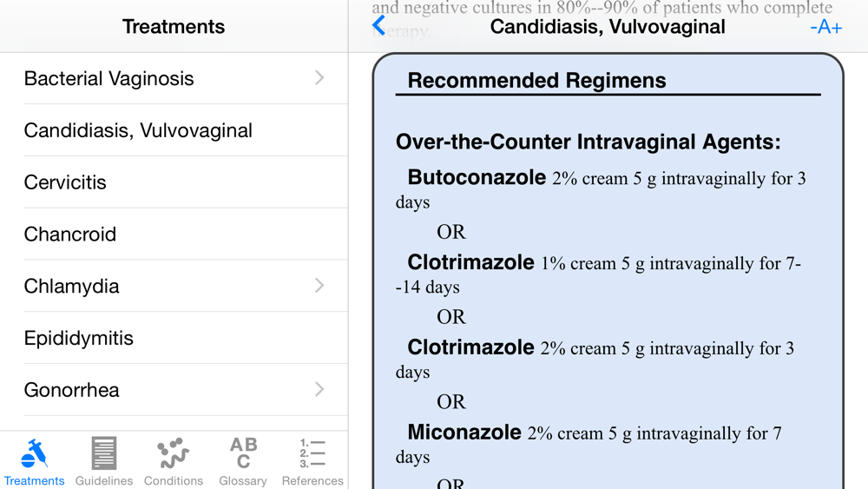Expand Bacterial Vaginosis chevron
The image size is (868, 489).
click(x=319, y=78)
